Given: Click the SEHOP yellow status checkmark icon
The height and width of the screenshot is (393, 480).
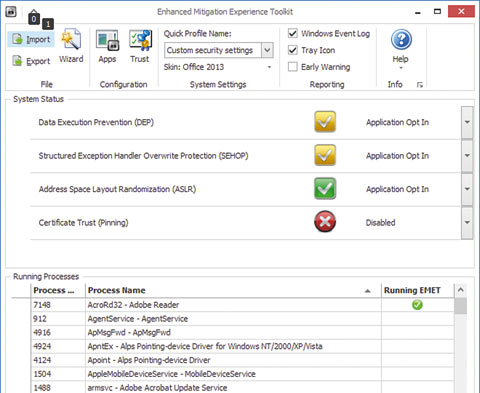Looking at the screenshot, I should point(325,155).
